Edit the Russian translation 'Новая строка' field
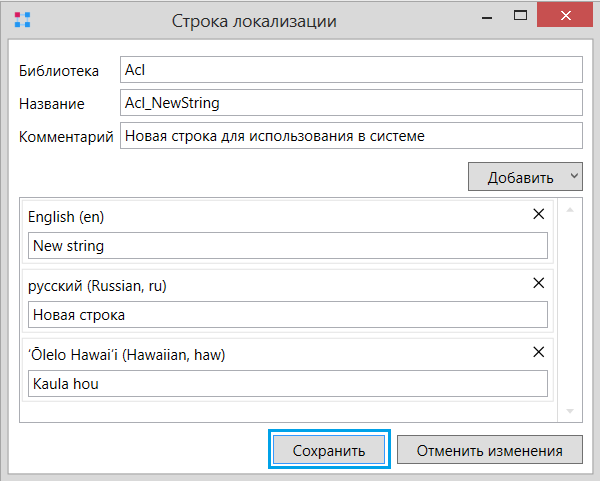600x481 pixels. pos(288,315)
